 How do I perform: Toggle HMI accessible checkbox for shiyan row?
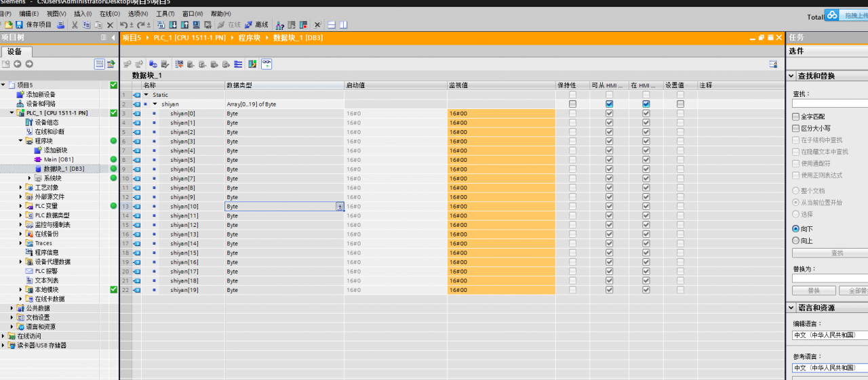(609, 104)
